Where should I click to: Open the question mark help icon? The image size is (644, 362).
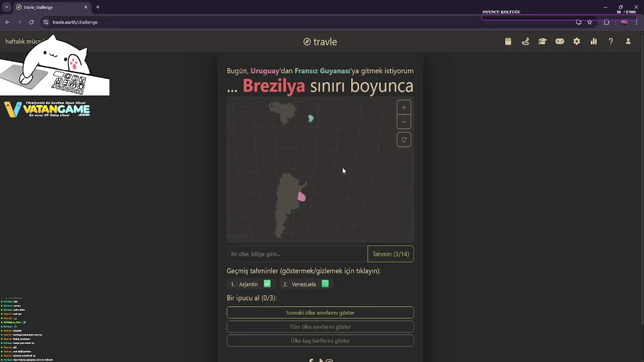pos(611,42)
